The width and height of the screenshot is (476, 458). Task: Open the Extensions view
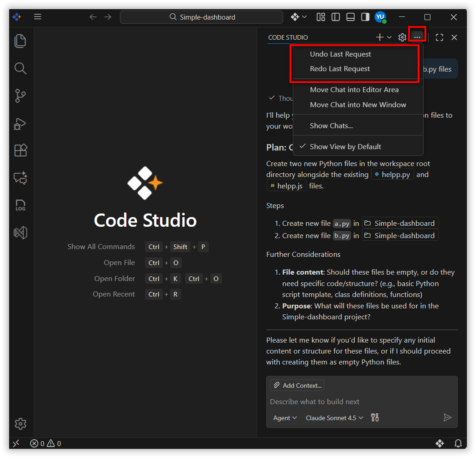pyautogui.click(x=21, y=151)
